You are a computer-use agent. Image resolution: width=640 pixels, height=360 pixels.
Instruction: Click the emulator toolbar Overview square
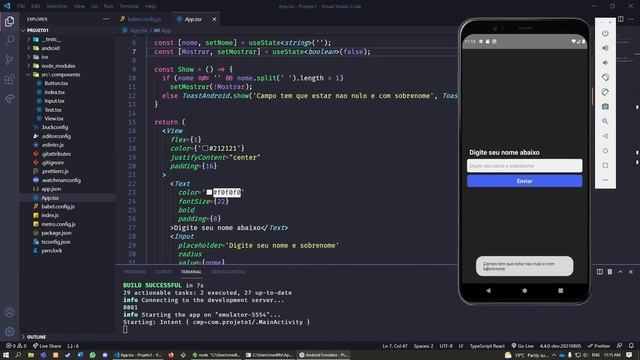point(605,165)
